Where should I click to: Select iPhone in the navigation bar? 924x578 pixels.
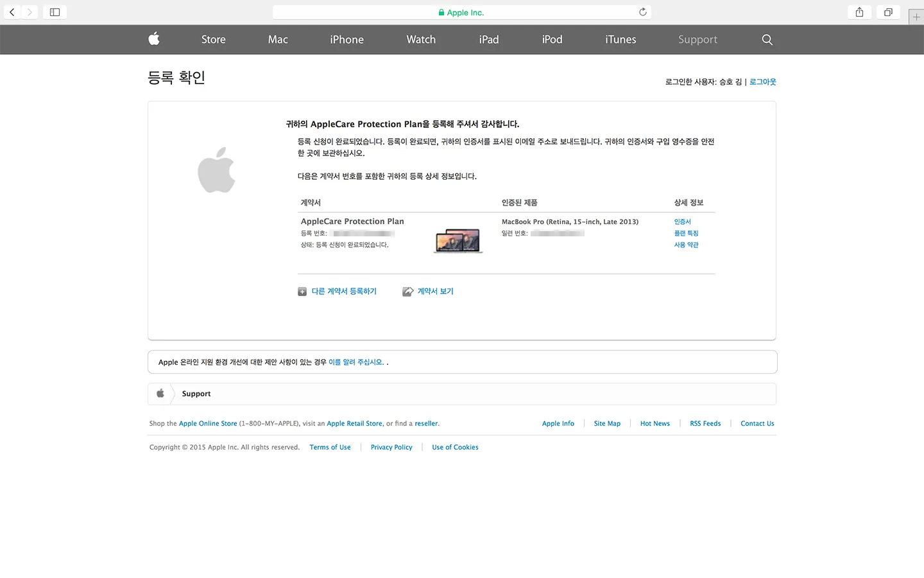point(346,40)
